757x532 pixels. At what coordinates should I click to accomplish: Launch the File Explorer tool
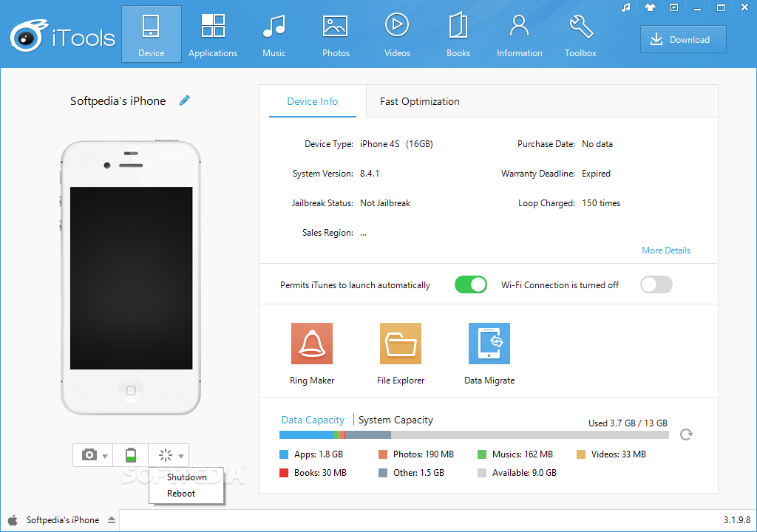click(401, 353)
